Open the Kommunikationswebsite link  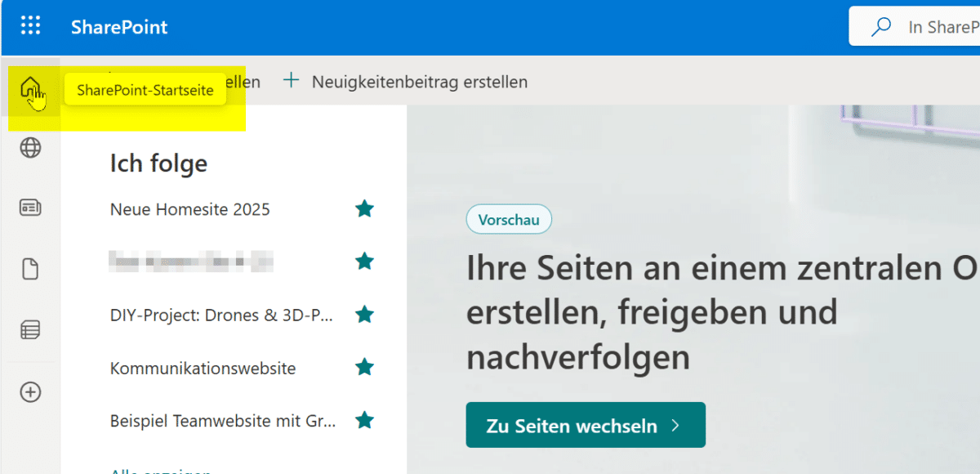click(203, 369)
